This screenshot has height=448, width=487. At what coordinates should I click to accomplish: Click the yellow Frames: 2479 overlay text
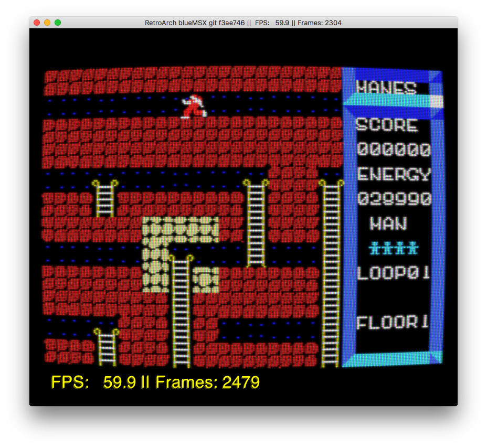coord(207,382)
